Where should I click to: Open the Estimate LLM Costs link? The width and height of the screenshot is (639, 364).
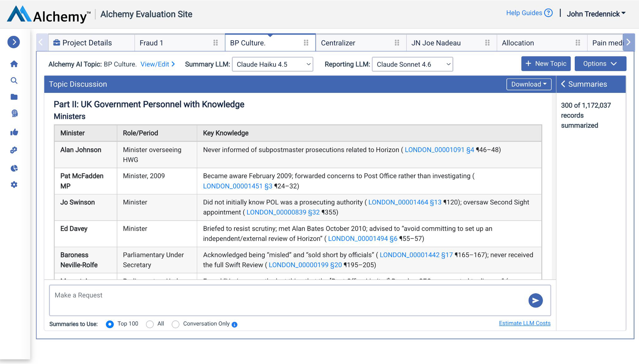pos(524,323)
